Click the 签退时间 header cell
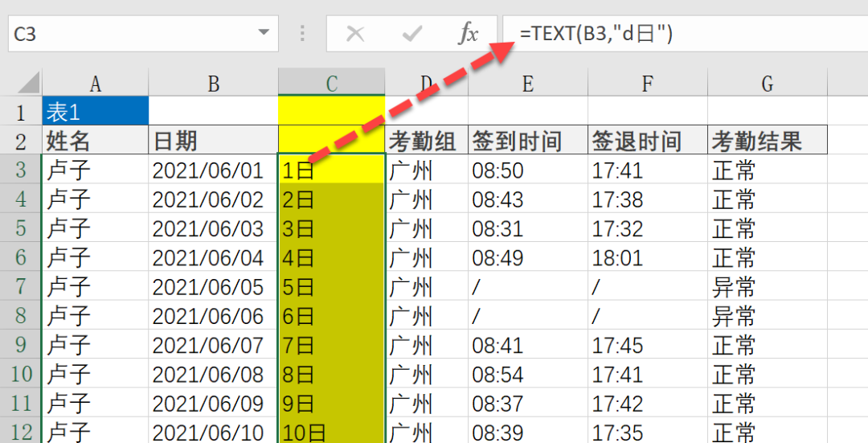Viewport: 868px width, 443px height. pos(648,140)
